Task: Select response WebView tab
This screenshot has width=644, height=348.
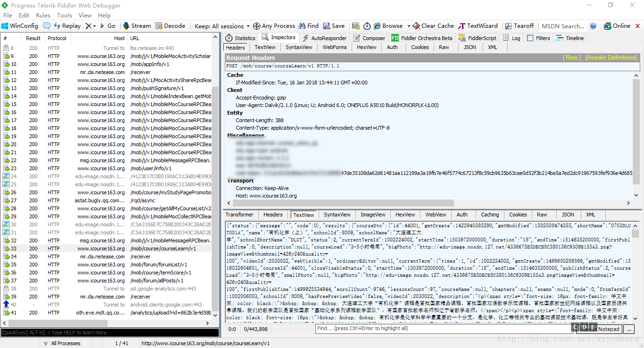Action: tap(436, 215)
